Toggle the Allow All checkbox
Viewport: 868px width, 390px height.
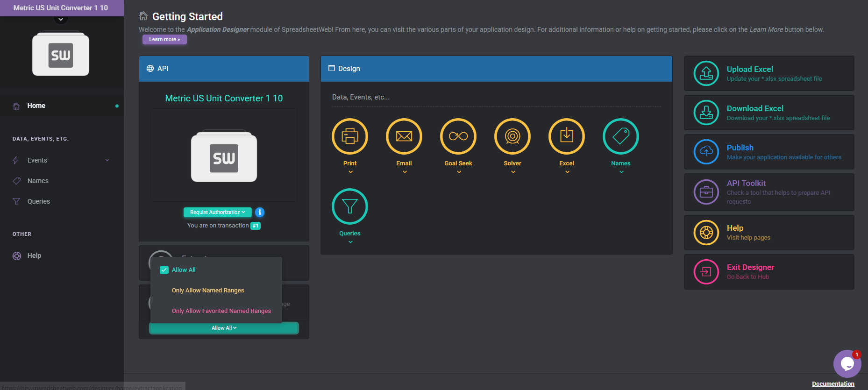tap(164, 270)
